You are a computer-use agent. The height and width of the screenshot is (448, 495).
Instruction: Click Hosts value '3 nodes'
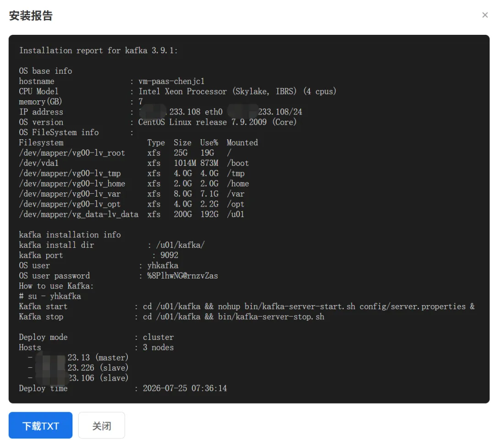[158, 347]
